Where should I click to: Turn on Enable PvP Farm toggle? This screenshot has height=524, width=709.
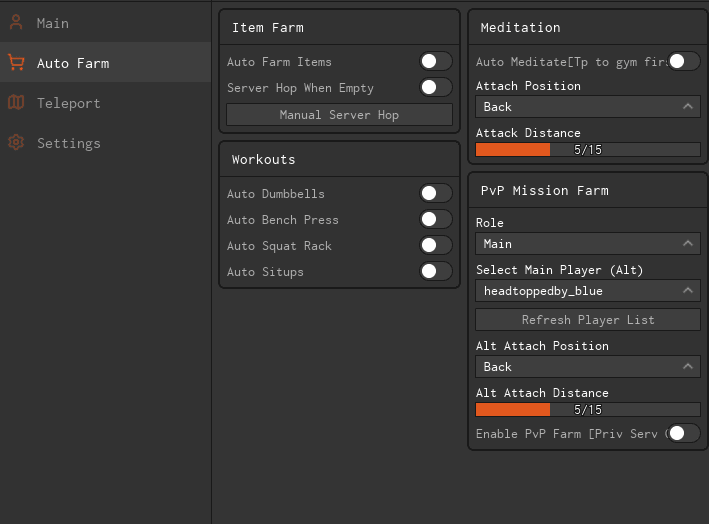[683, 434]
